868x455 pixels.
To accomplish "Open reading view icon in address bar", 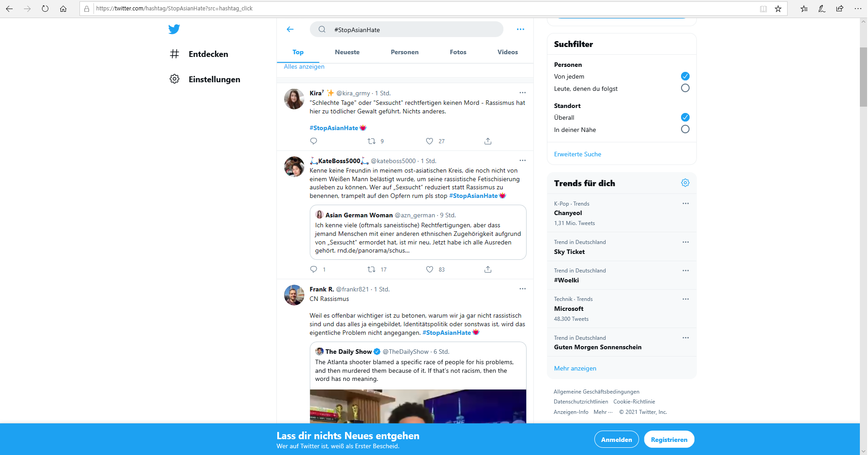I will click(x=763, y=9).
